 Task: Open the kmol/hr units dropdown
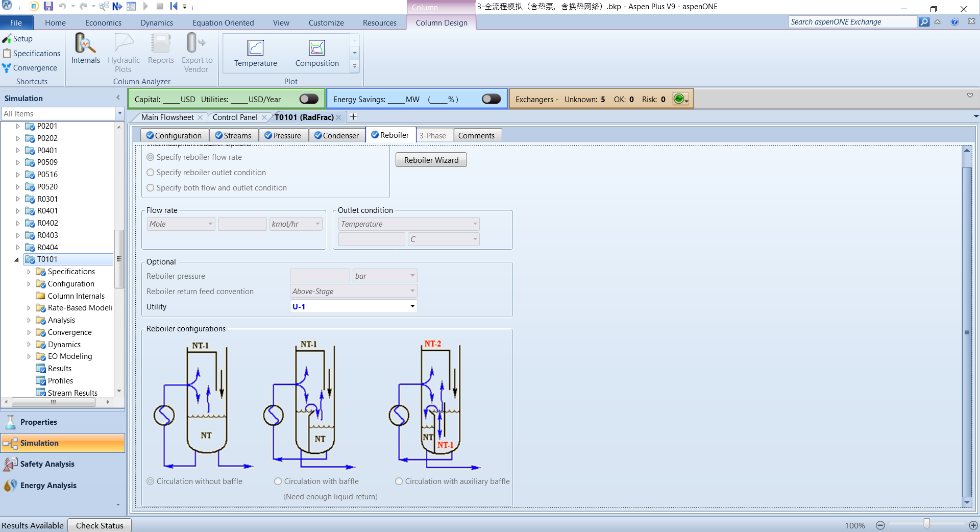pos(317,224)
